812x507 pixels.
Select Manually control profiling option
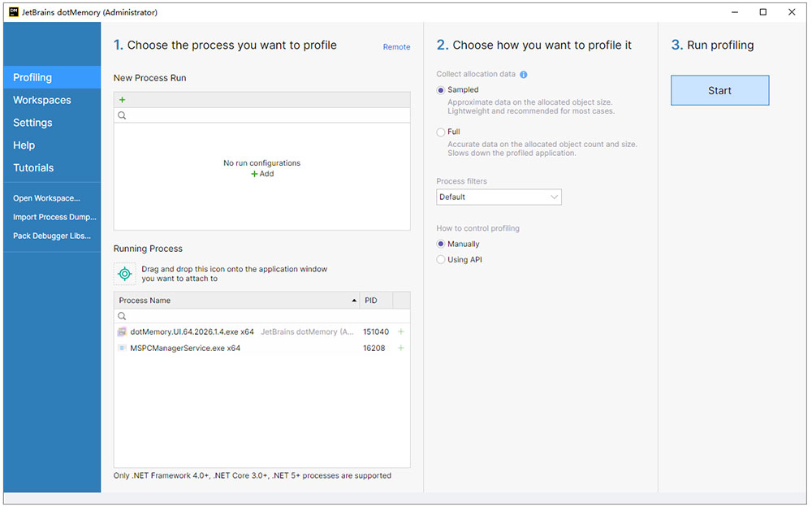tap(441, 244)
